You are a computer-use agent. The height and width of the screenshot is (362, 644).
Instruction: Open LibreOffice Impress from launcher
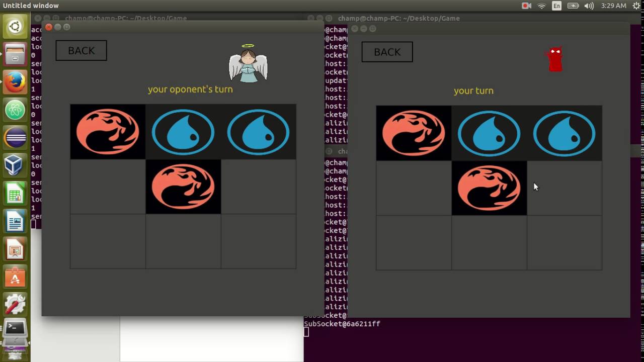[15, 248]
